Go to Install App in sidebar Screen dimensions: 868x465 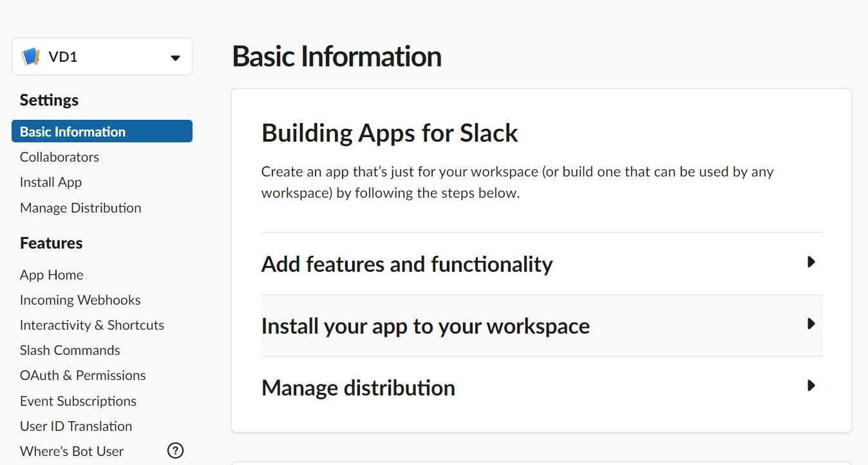coord(51,182)
